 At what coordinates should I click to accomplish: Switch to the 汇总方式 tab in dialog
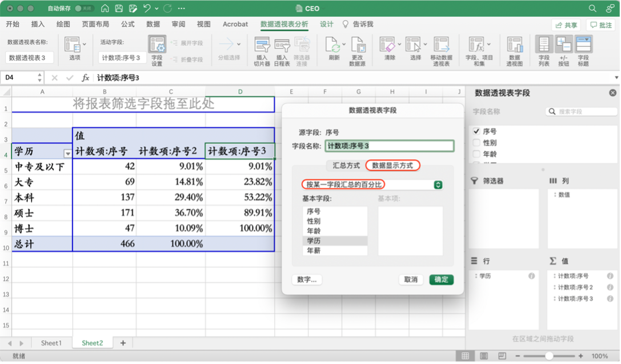pyautogui.click(x=346, y=165)
